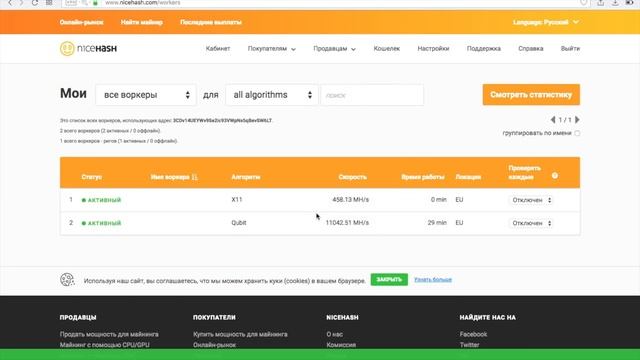This screenshot has width=640, height=360.
Task: Click 11042.51 MH/s speed value
Action: pyautogui.click(x=347, y=223)
